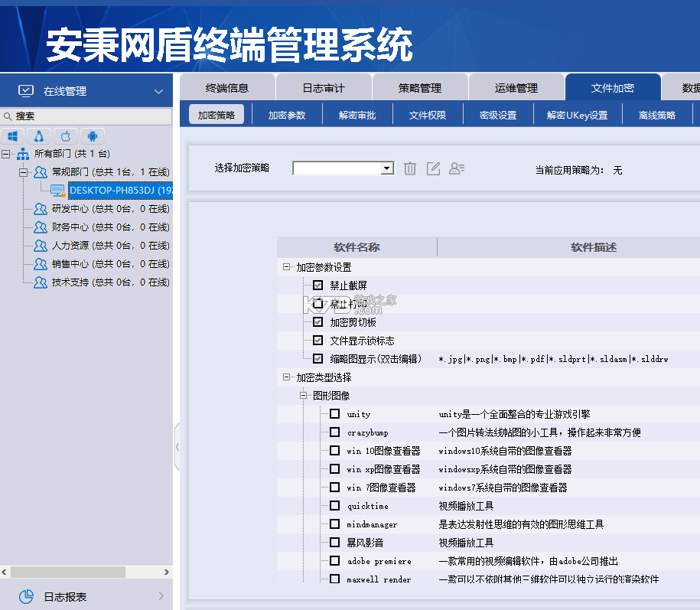Open 离线策略 page
This screenshot has width=700, height=610.
click(x=657, y=116)
